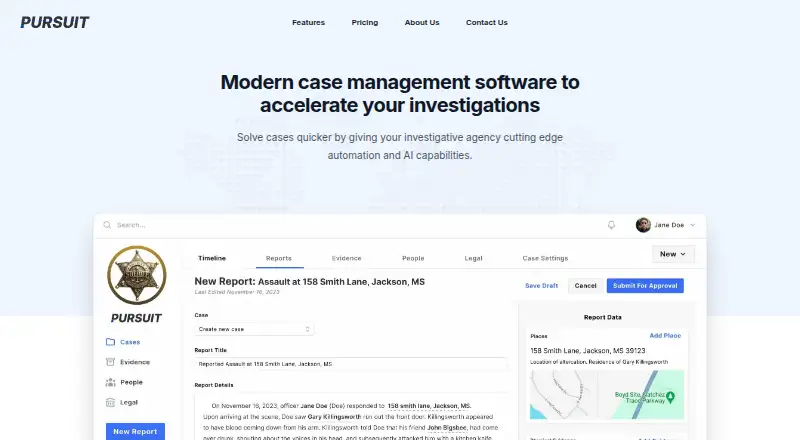Viewport: 800px width, 440px height.
Task: Open the Create new case selector
Action: point(254,329)
